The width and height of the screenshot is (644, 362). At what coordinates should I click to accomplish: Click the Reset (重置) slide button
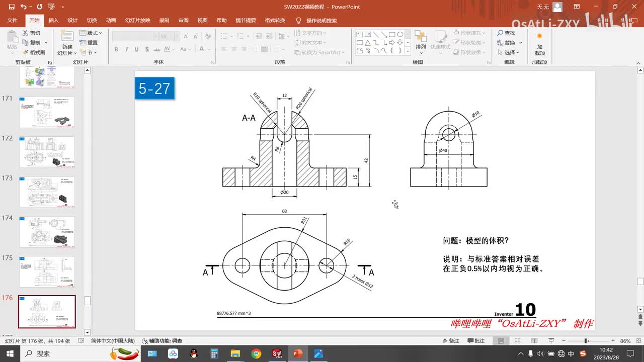tap(89, 43)
